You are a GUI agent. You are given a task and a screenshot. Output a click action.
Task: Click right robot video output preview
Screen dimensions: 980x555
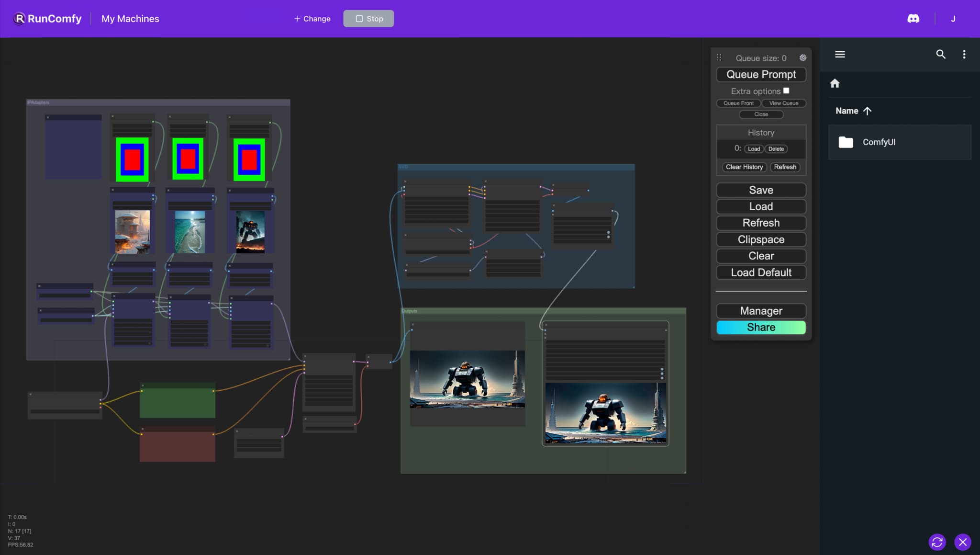pos(605,413)
